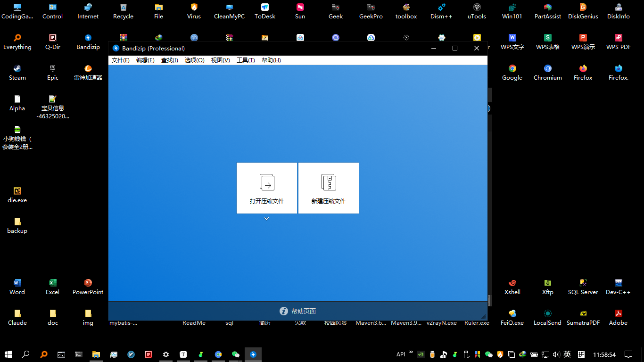Select the Excel desktop shortcut

click(53, 287)
